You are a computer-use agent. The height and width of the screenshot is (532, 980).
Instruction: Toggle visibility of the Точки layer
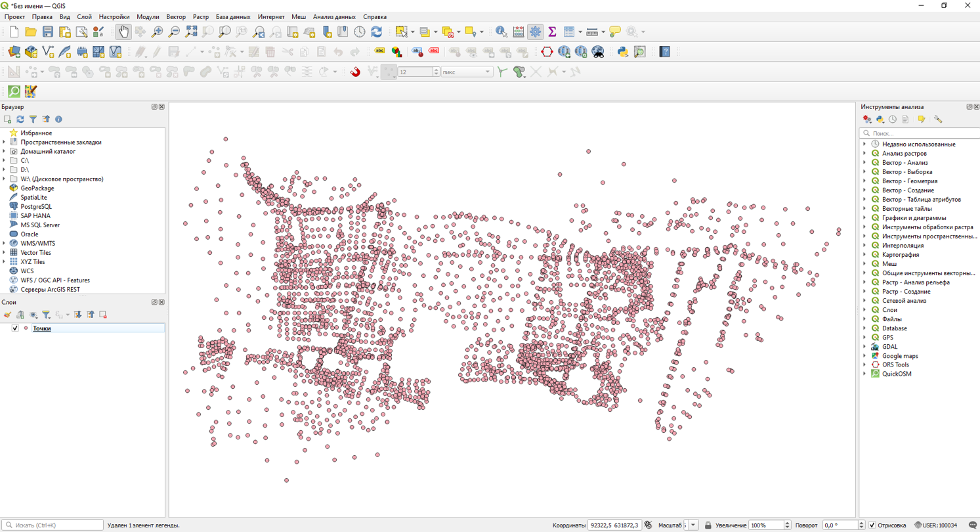(x=15, y=328)
